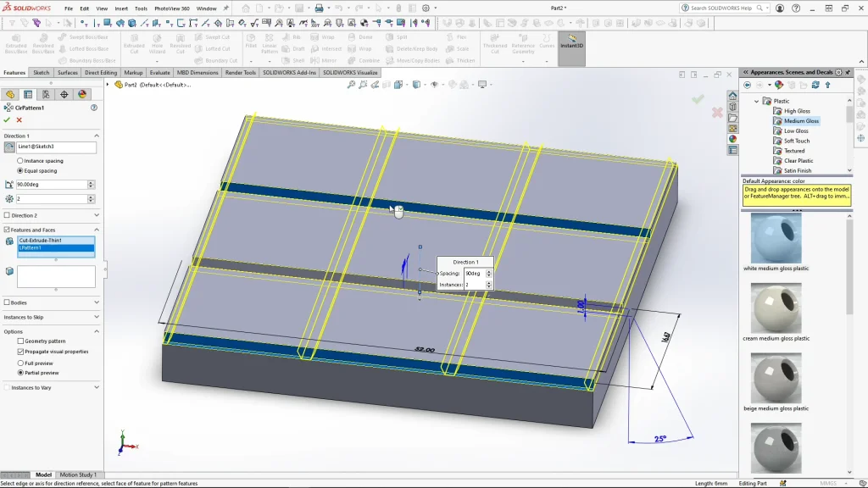Open the PropertyManager help icon
Viewport: 868px width, 488px height.
point(94,108)
